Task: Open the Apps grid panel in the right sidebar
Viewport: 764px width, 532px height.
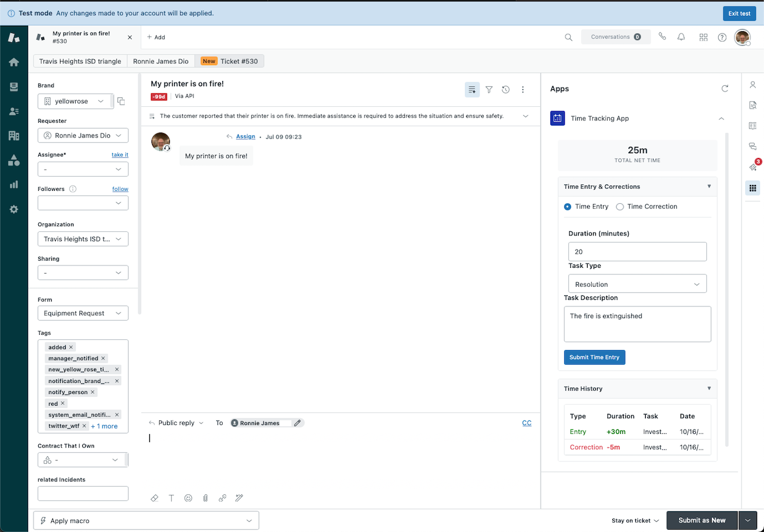Action: (x=753, y=188)
